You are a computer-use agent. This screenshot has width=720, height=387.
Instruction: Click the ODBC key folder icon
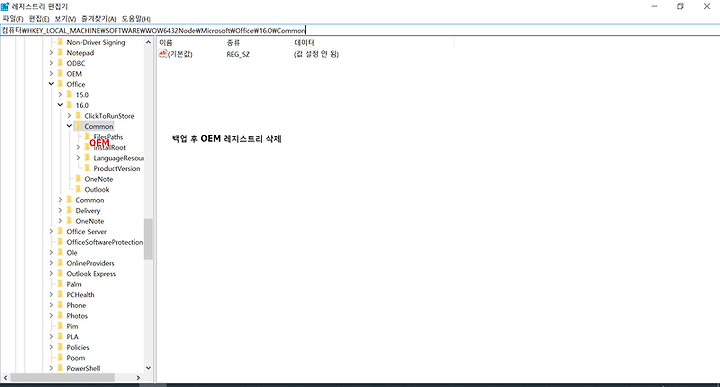[x=60, y=63]
